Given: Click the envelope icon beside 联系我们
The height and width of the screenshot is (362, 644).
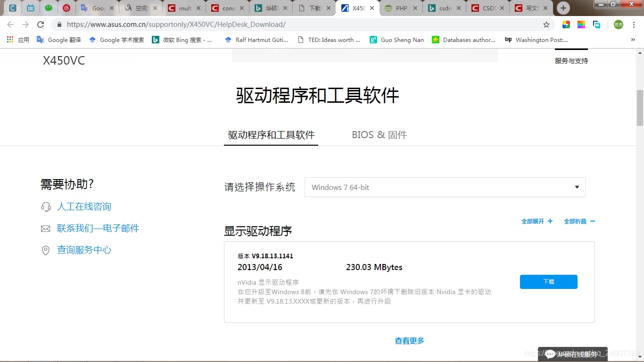Looking at the screenshot, I should 46,229.
